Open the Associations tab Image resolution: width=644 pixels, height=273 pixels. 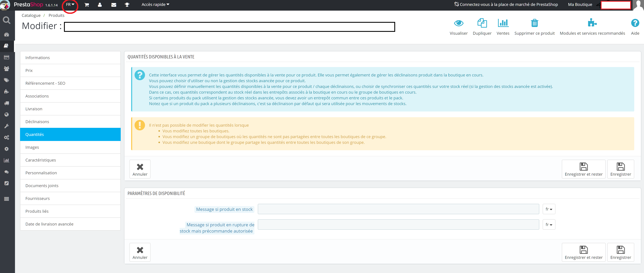coord(70,96)
